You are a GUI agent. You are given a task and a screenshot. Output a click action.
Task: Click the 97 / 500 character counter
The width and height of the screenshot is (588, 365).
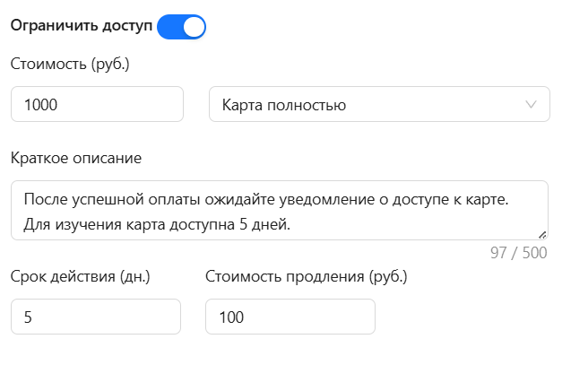coord(518,253)
